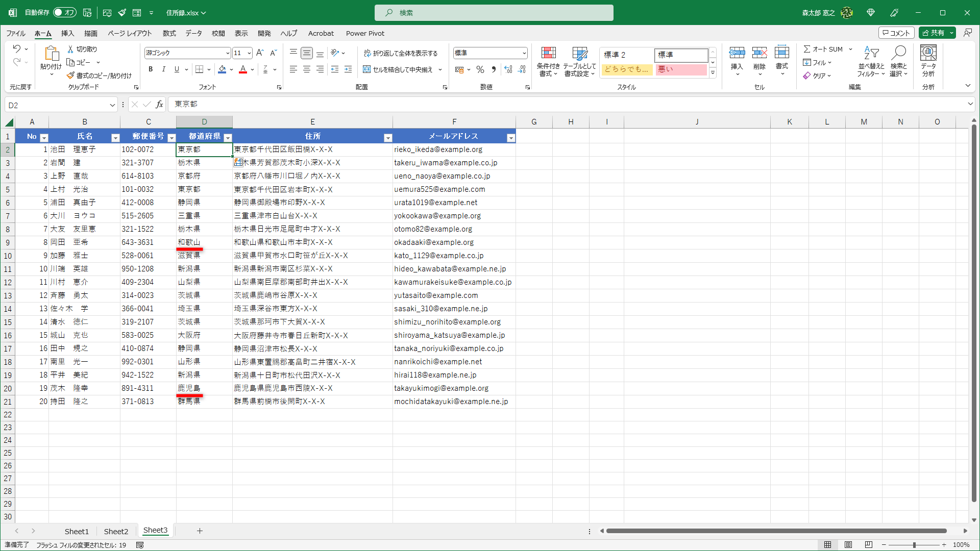
Task: Switch to the Sheet1 worksheet tab
Action: [77, 531]
